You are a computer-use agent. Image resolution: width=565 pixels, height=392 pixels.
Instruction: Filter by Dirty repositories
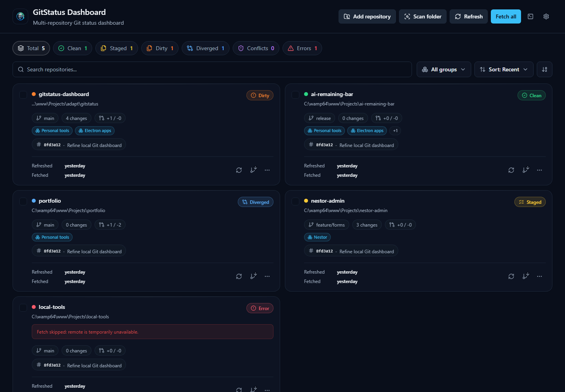tap(160, 48)
